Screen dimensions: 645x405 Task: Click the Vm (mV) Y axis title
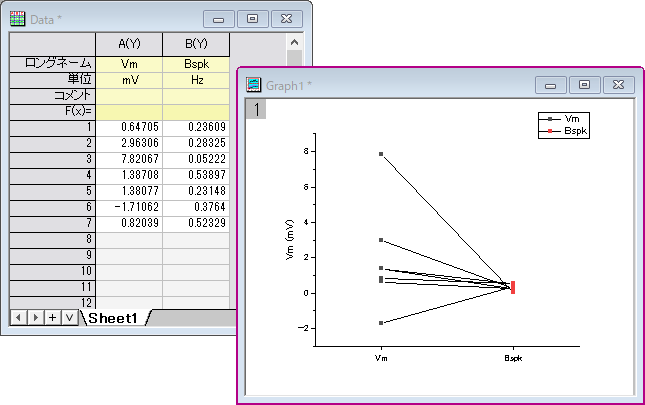pyautogui.click(x=290, y=240)
